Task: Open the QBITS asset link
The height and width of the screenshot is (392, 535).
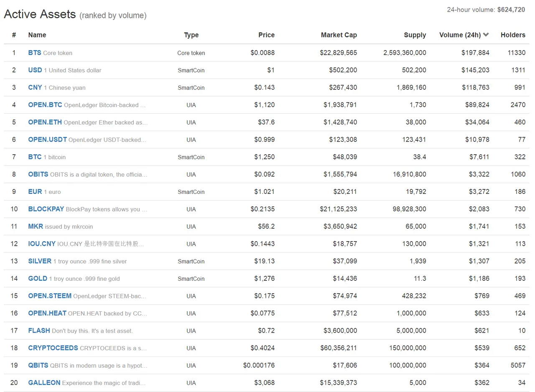Action: coord(38,365)
